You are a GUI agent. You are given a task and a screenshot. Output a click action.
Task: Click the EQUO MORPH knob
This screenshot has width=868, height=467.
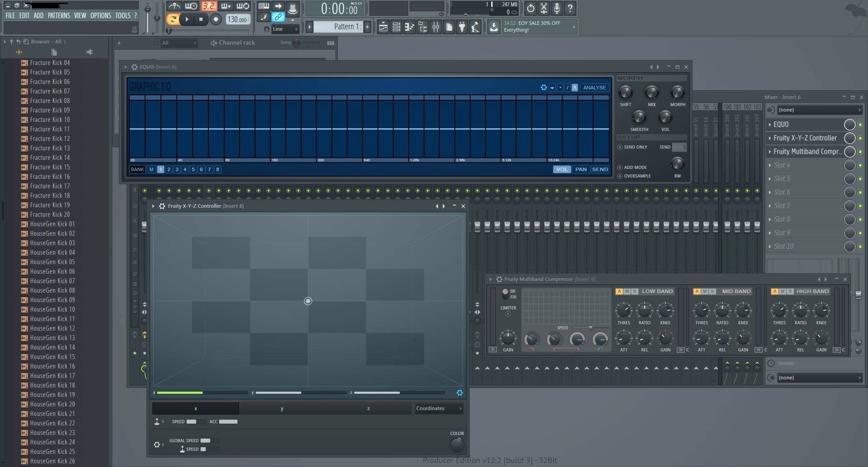677,93
